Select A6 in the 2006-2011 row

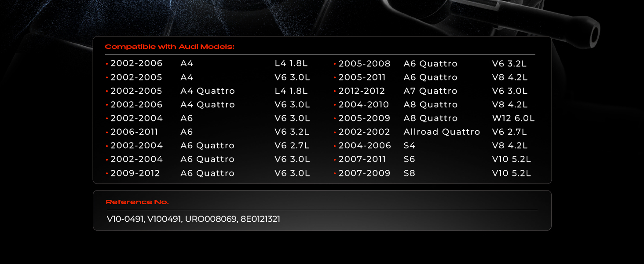coord(187,132)
